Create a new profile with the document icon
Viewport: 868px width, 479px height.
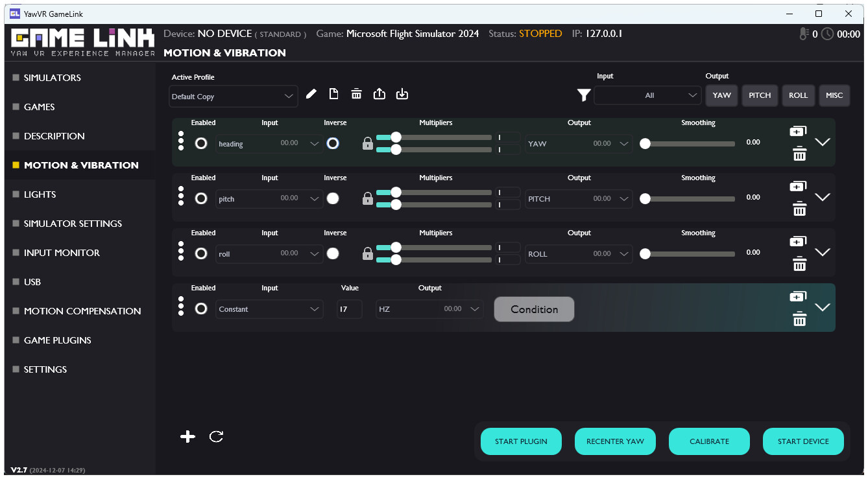(333, 94)
